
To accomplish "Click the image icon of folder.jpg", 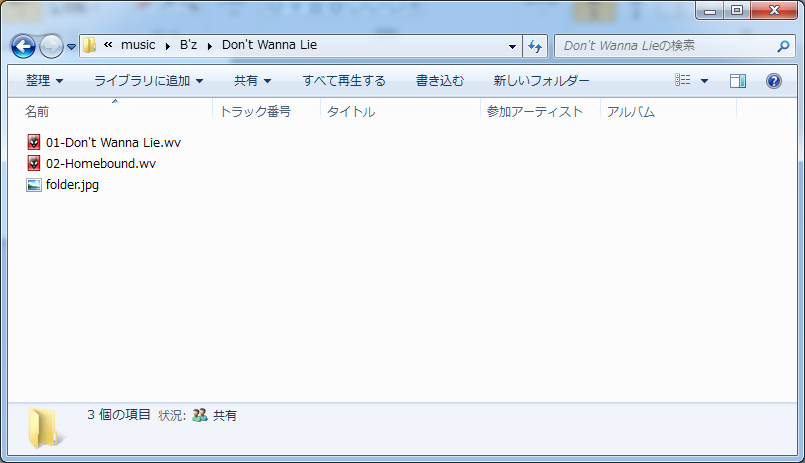I will [x=33, y=185].
